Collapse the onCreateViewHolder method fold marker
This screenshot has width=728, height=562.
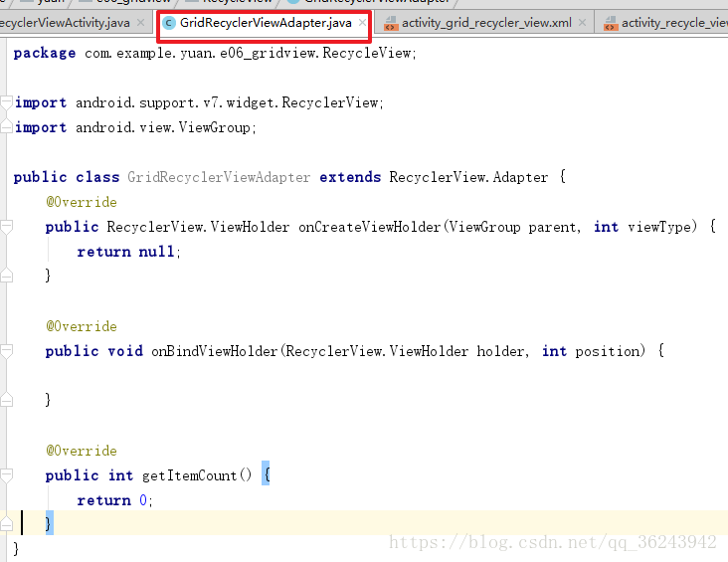(x=6, y=227)
